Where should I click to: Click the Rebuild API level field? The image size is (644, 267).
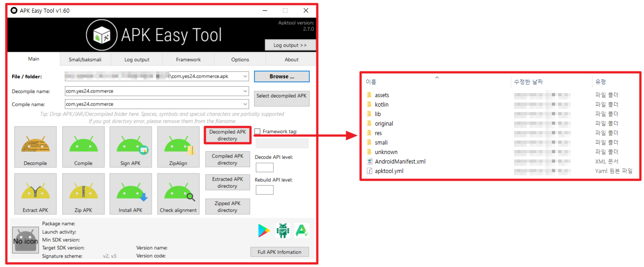(x=264, y=190)
